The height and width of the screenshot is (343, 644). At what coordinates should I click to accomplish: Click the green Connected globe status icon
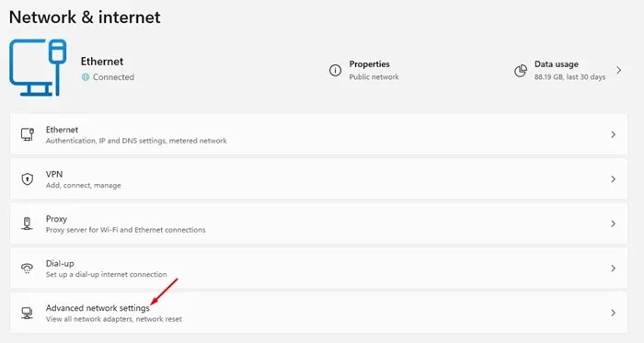(x=86, y=77)
